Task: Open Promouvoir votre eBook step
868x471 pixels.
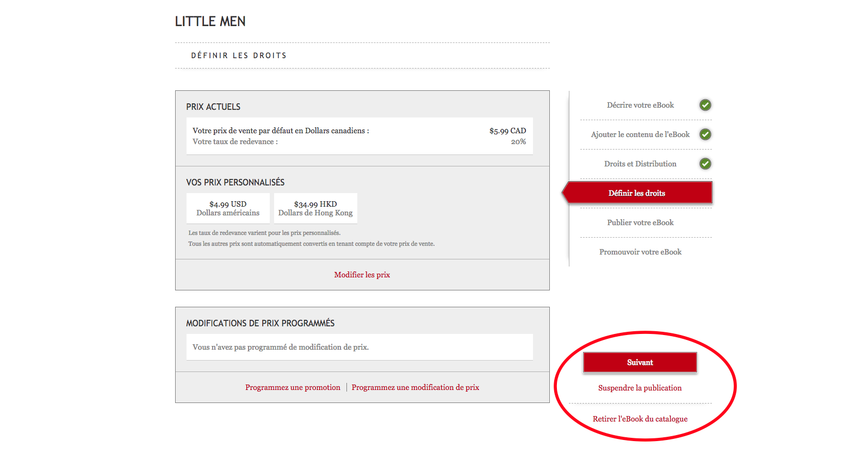Action: click(640, 252)
